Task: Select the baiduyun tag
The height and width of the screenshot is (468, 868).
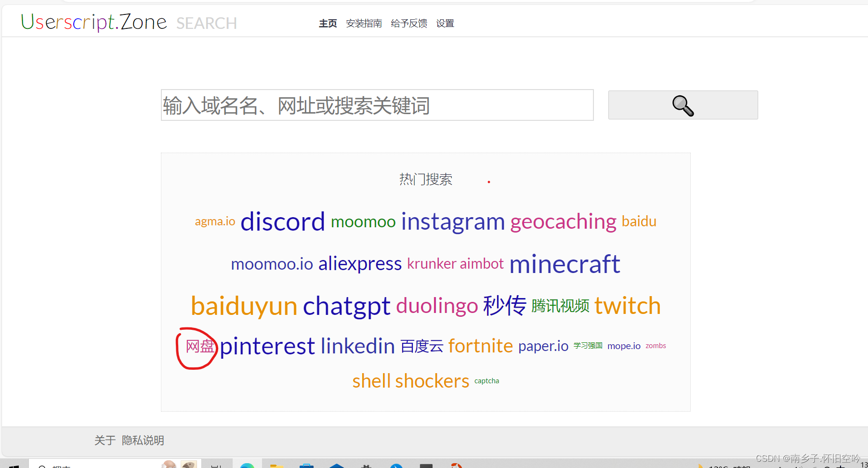Action: 244,306
